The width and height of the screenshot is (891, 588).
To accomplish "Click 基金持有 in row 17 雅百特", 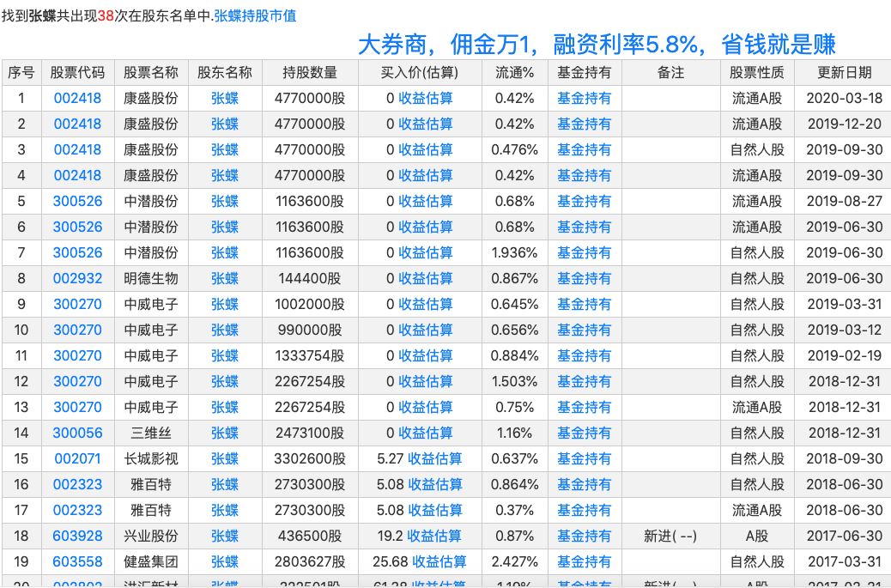I will (585, 510).
